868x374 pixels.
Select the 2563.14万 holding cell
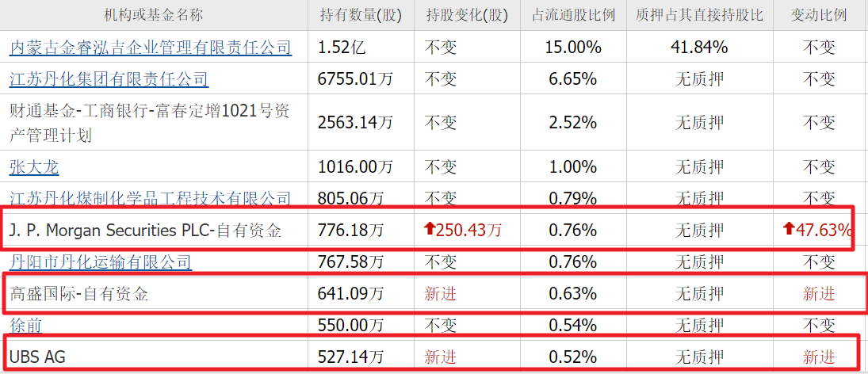(x=355, y=122)
